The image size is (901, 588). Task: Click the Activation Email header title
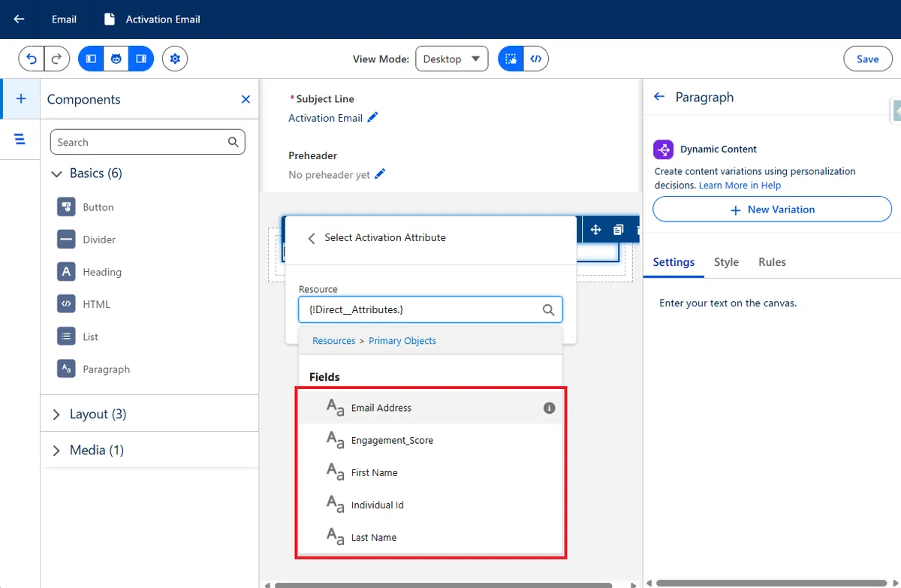tap(163, 20)
